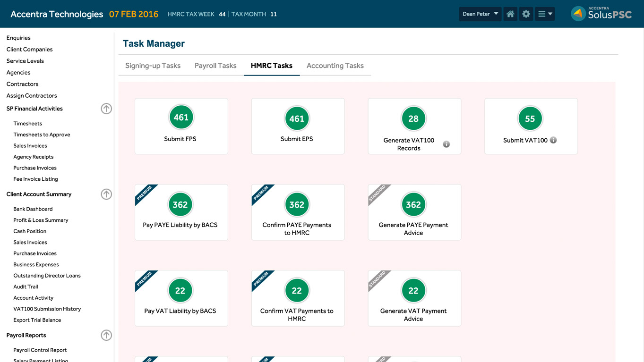
Task: Click the 461 badge on Submit FPS
Action: (x=181, y=118)
